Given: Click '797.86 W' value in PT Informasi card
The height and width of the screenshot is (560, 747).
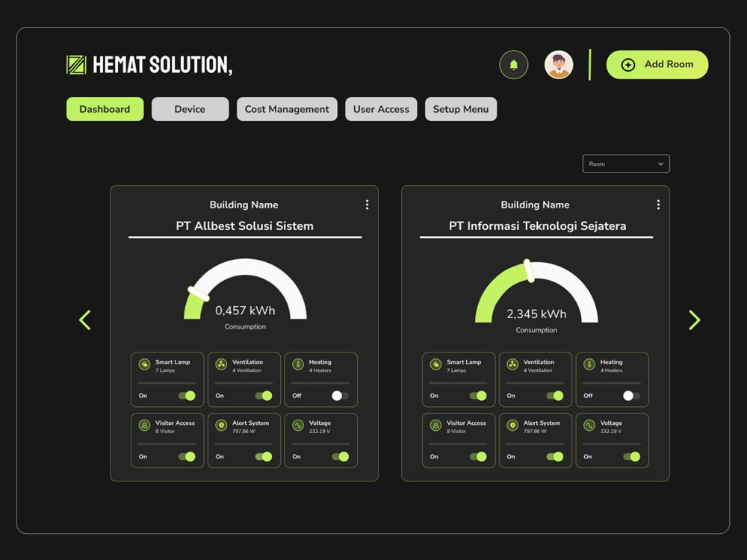Looking at the screenshot, I should click(x=535, y=432).
